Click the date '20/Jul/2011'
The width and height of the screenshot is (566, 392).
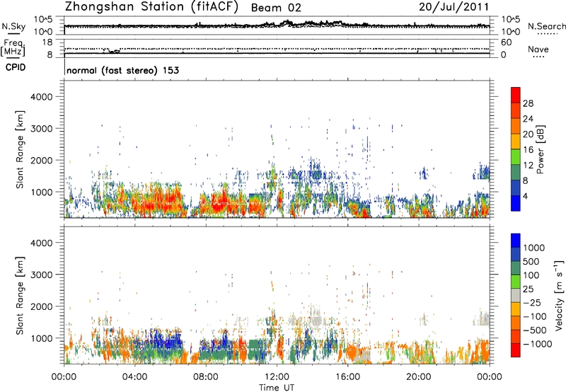pos(454,6)
